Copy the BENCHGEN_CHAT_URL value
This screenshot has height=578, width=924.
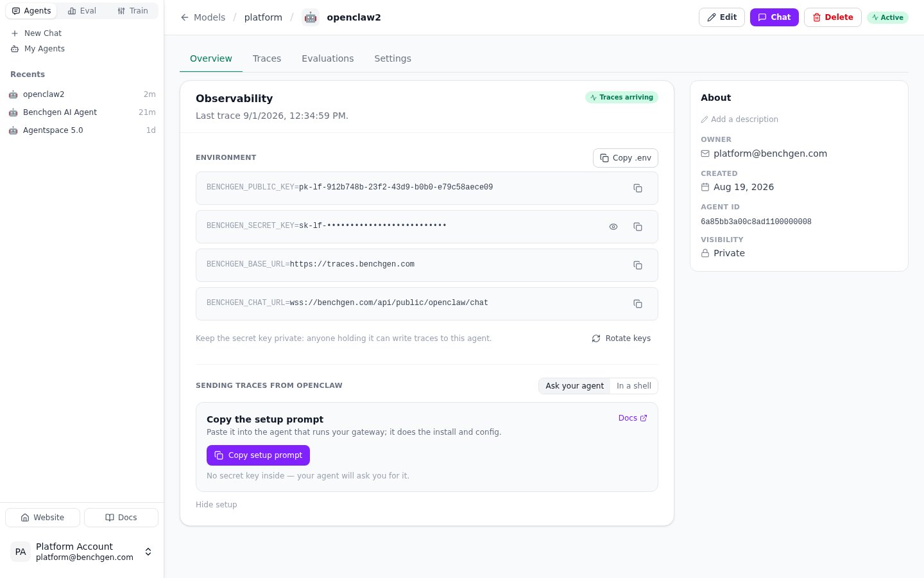[638, 304]
